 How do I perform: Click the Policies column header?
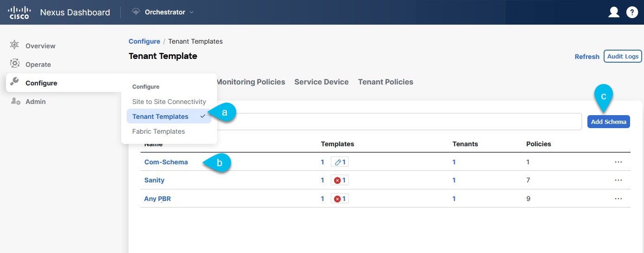tap(539, 144)
